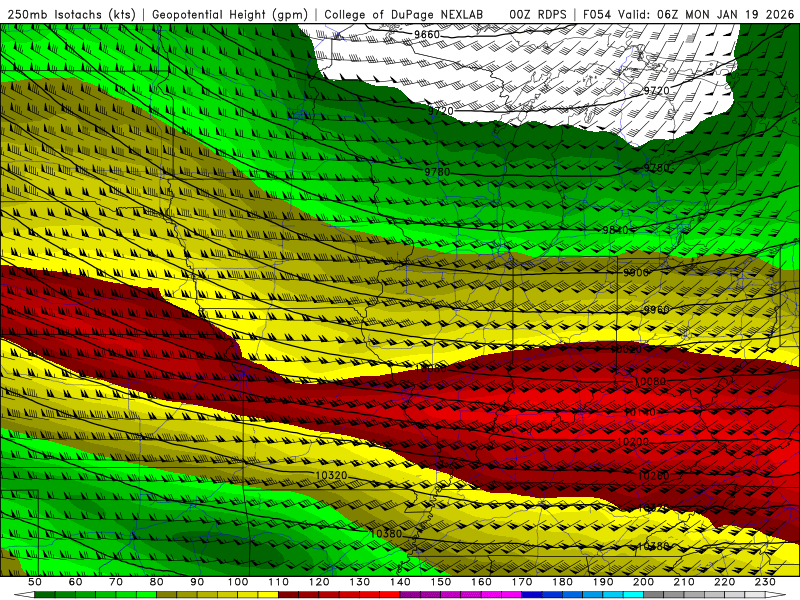Click the 110 value on the color scale
Image resolution: width=800 pixels, height=600 pixels.
coord(278,582)
